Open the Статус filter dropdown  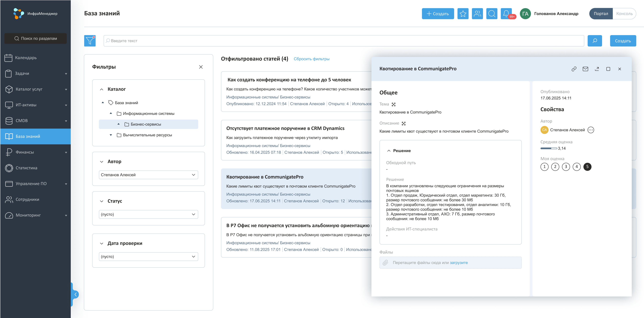[x=148, y=214]
